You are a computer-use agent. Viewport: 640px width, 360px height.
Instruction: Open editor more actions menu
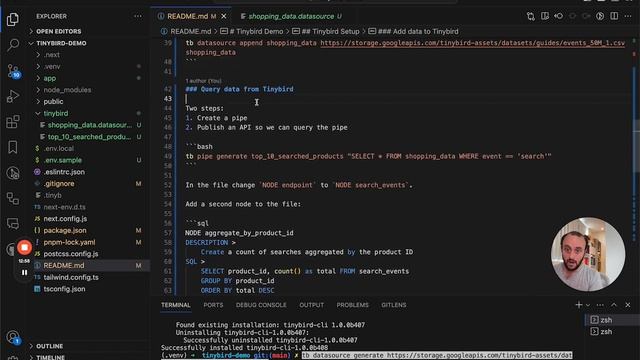tap(628, 16)
